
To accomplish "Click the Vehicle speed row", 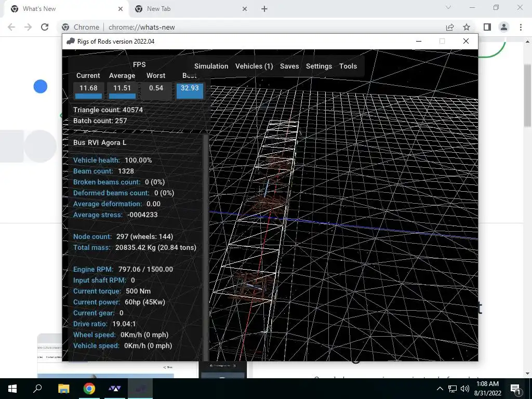I will pyautogui.click(x=123, y=345).
